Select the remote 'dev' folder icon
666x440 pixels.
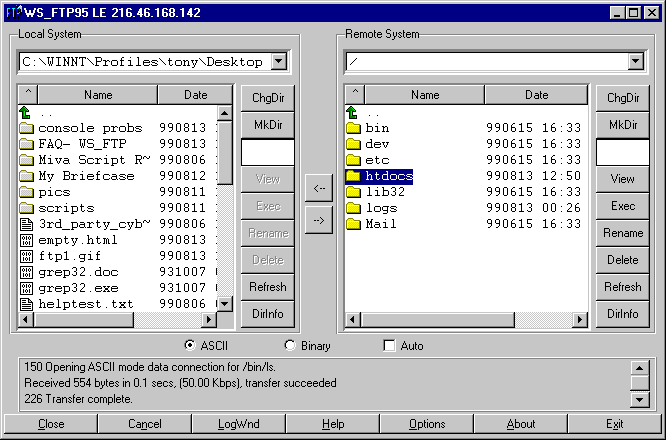tap(353, 144)
